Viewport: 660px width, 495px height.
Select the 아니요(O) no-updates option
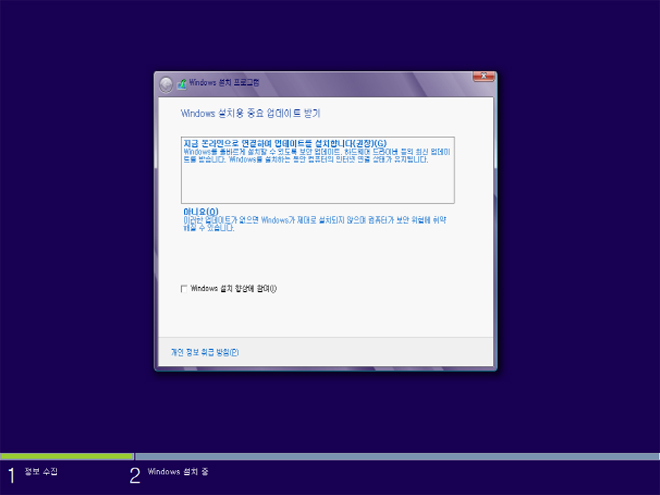point(316,219)
